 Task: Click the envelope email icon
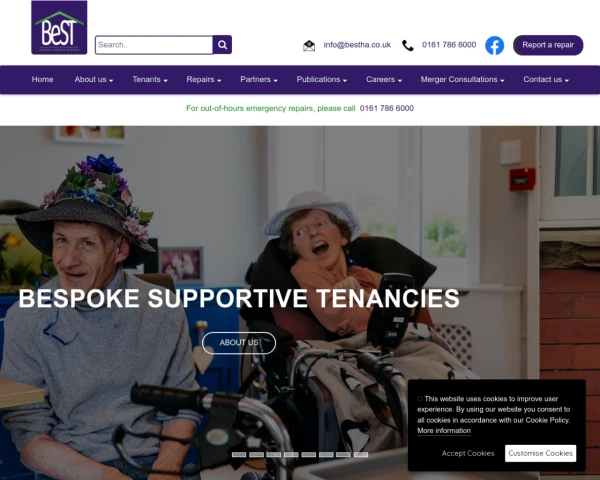309,46
